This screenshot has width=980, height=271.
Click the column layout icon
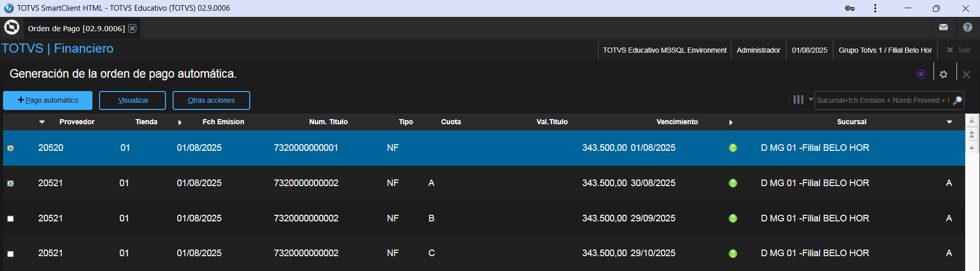click(798, 100)
